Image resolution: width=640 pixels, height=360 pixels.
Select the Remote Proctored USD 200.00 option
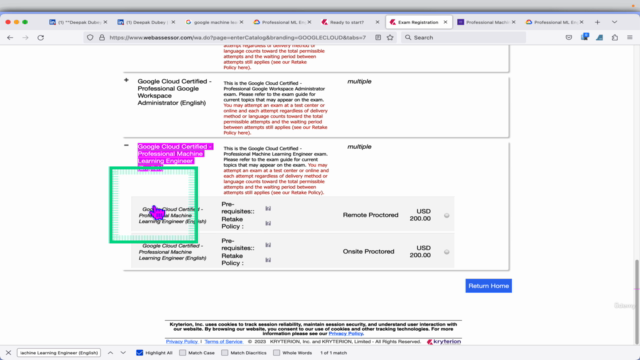pyautogui.click(x=447, y=216)
